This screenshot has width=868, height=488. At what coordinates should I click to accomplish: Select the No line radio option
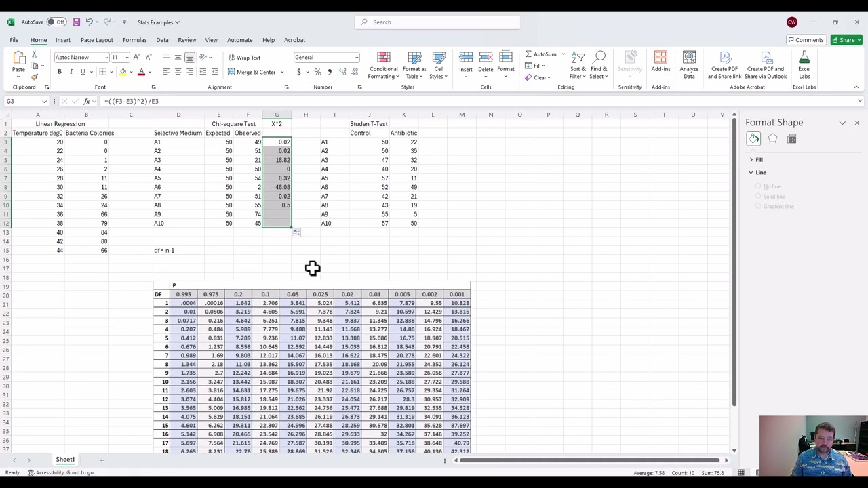758,186
